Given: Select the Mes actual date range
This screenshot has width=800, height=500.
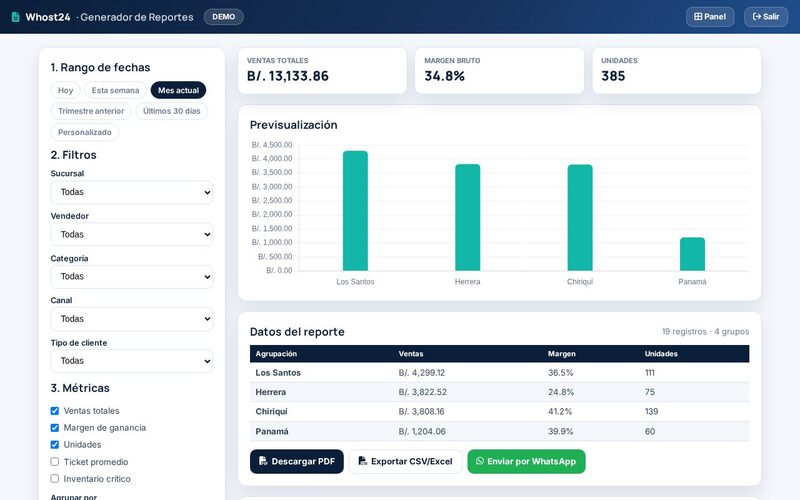Looking at the screenshot, I should (178, 90).
